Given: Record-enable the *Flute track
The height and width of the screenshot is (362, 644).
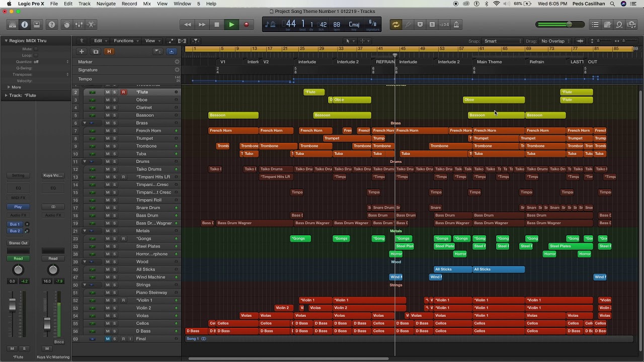Looking at the screenshot, I should coord(123,93).
